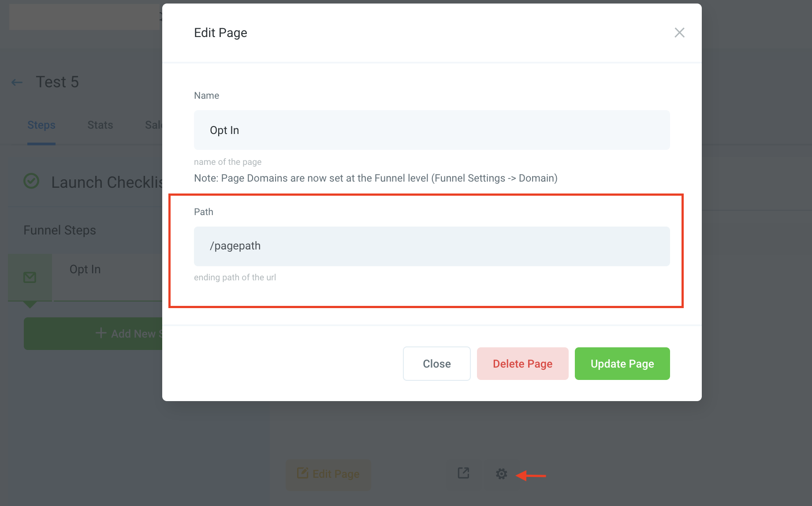Click the Path field showing /pagepath
This screenshot has width=812, height=506.
(432, 246)
